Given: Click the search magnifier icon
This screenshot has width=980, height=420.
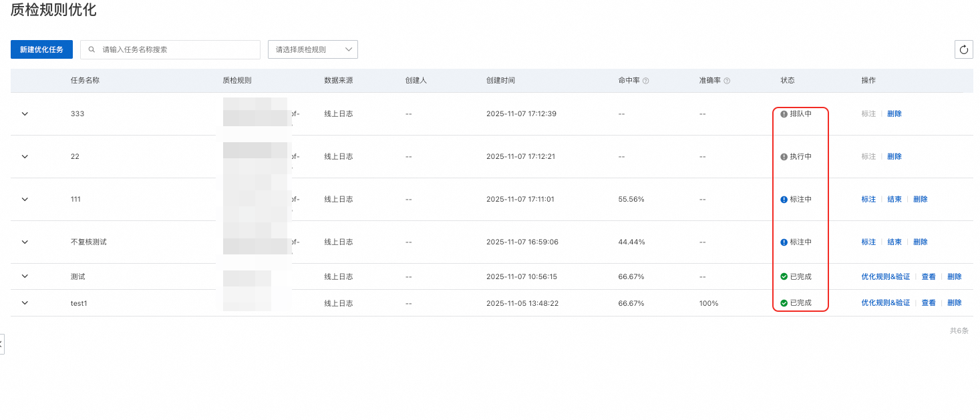Looking at the screenshot, I should pos(92,49).
